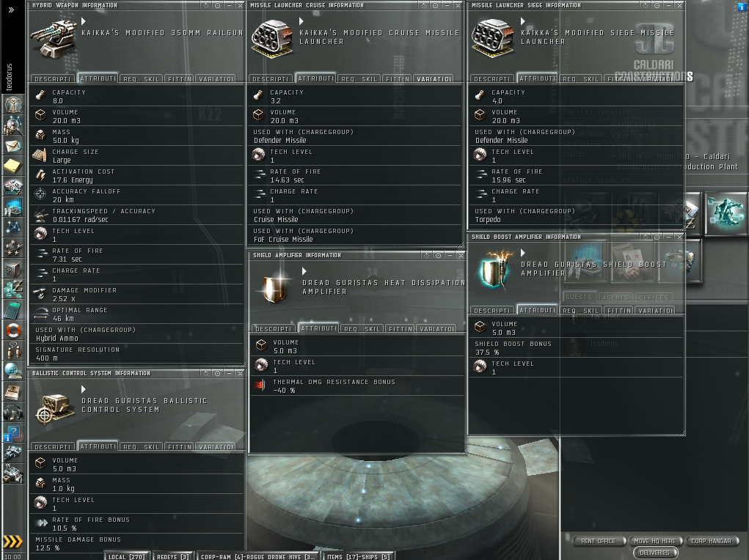Open the wallet coins icon in sidebar
The image size is (749, 560).
tap(13, 289)
